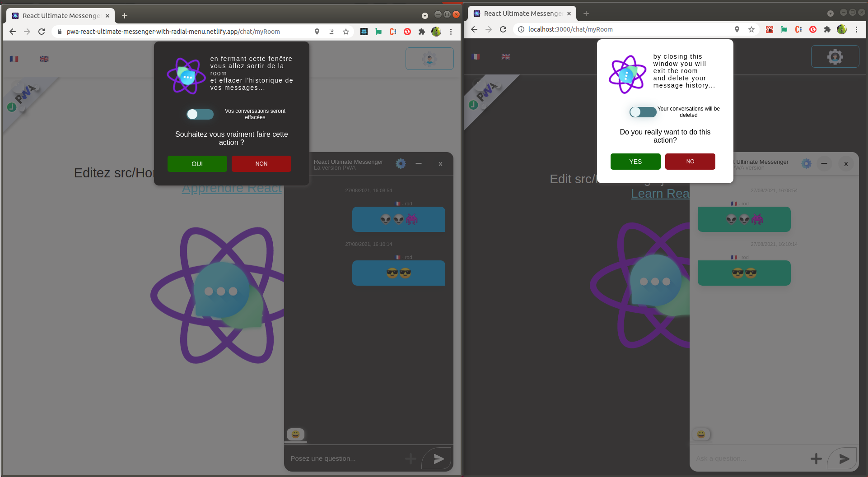Viewport: 868px width, 477px height.
Task: Open new tab in the right browser window
Action: tap(586, 14)
